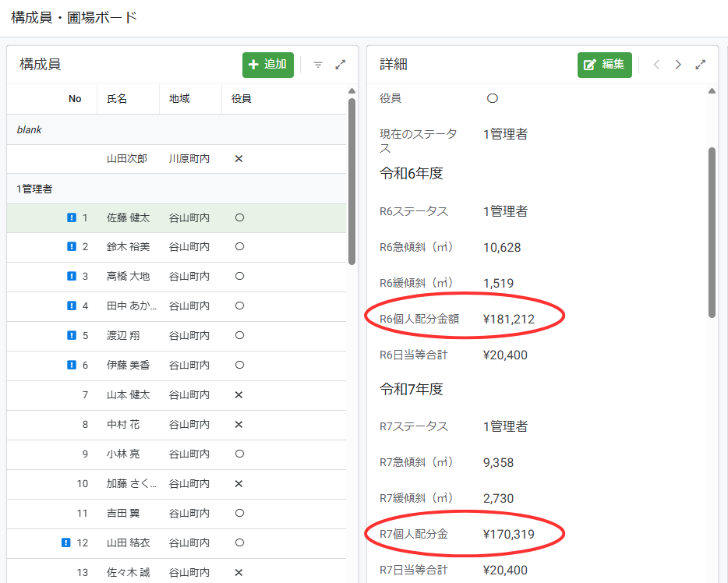728x583 pixels.
Task: Click the 現在のステータス value 1管理者
Action: (505, 134)
